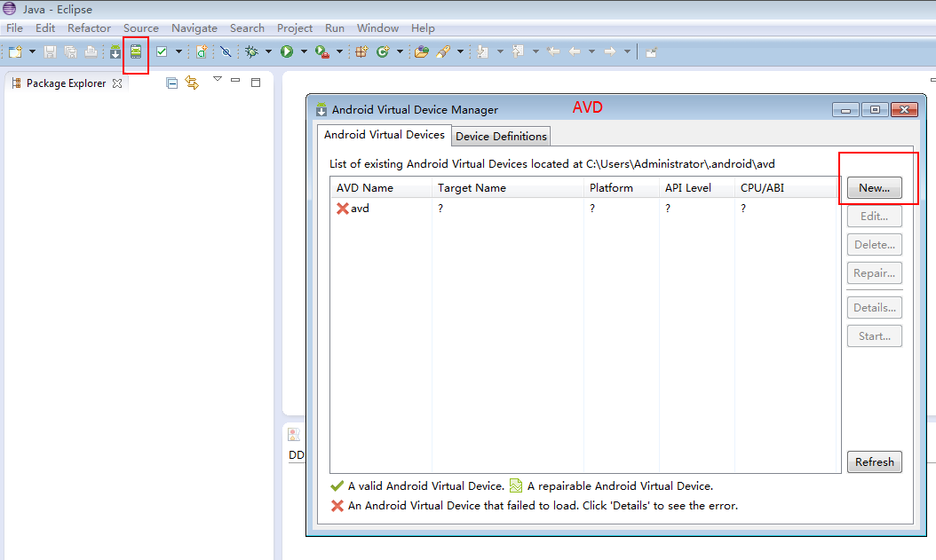Toggle Link with Editor in Package Explorer
936x560 pixels.
click(x=192, y=83)
